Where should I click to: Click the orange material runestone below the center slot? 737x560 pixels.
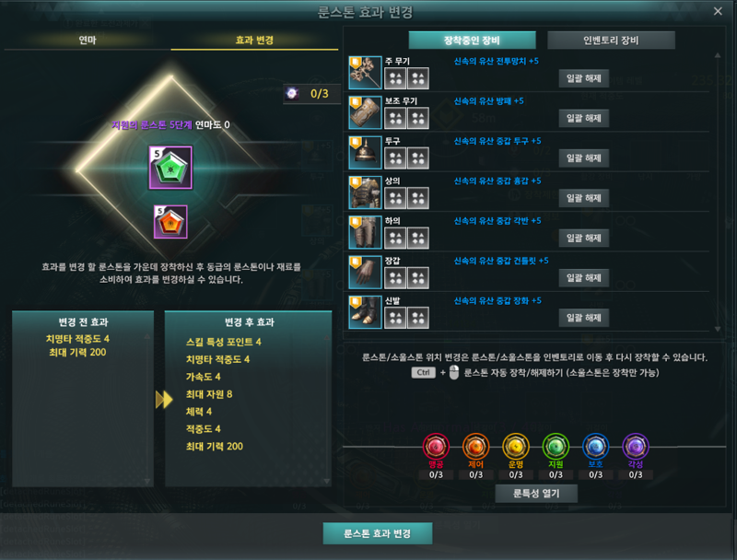(170, 222)
